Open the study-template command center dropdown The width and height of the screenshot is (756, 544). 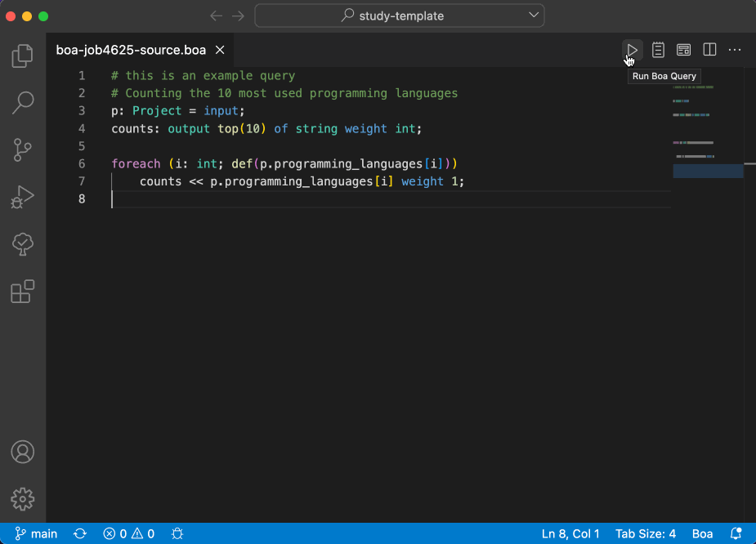(399, 16)
